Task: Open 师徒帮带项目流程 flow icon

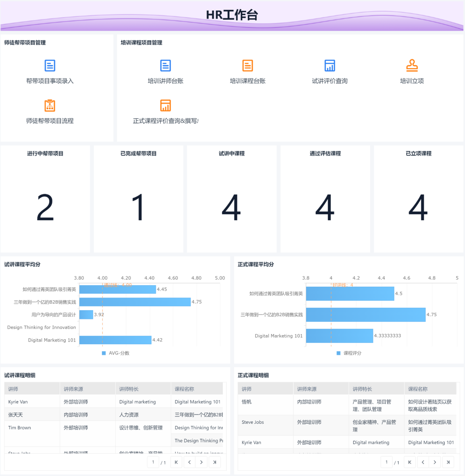Action: coord(50,106)
